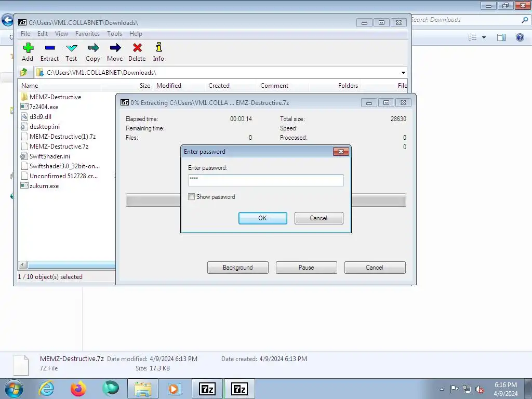
Task: Click the network tray icon
Action: pos(467,390)
